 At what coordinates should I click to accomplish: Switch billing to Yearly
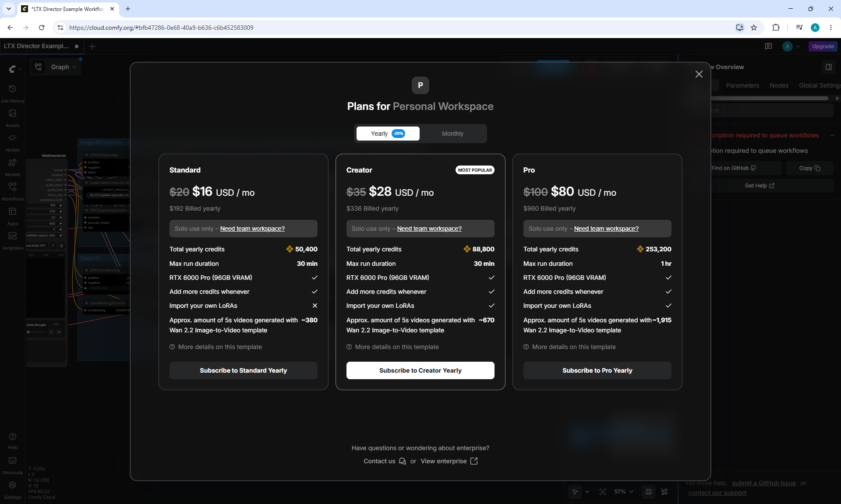pos(388,134)
